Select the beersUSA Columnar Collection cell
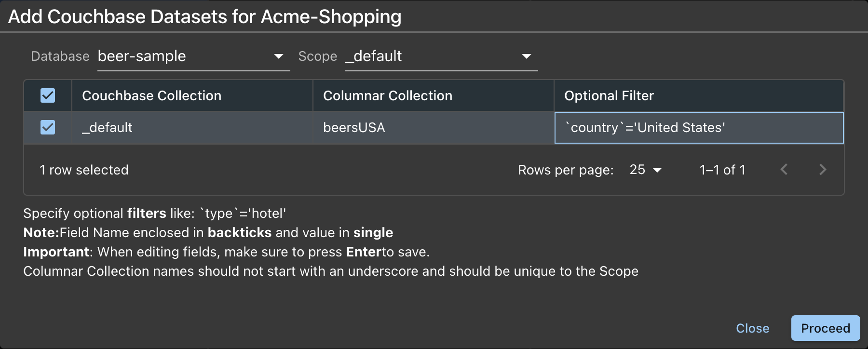868x349 pixels. [x=434, y=128]
